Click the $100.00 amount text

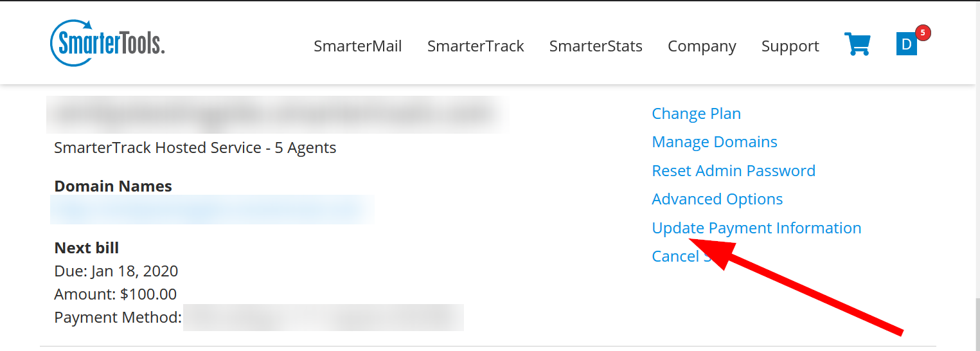[x=148, y=294]
